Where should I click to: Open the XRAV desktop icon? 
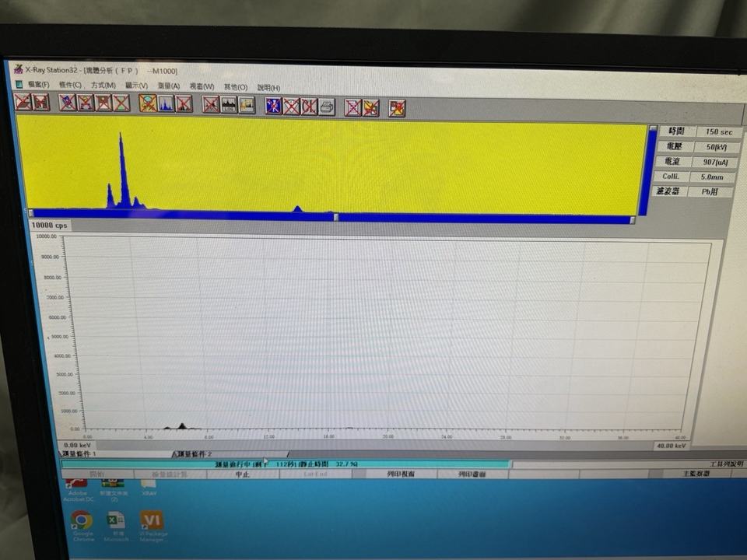pos(149,488)
